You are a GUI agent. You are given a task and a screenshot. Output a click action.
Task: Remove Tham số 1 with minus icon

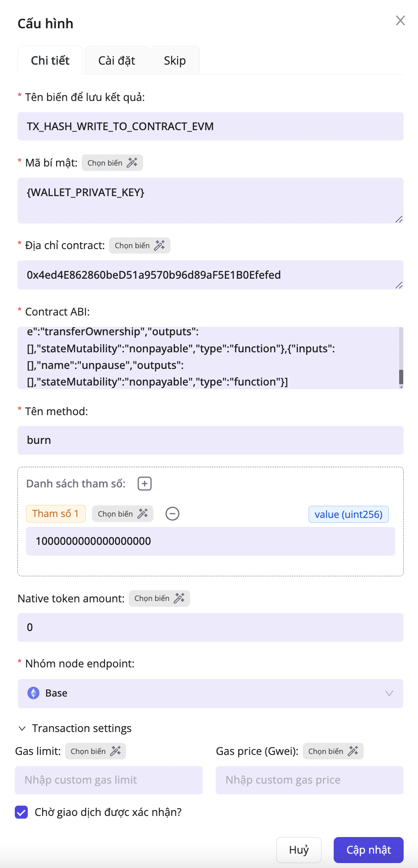coord(172,513)
